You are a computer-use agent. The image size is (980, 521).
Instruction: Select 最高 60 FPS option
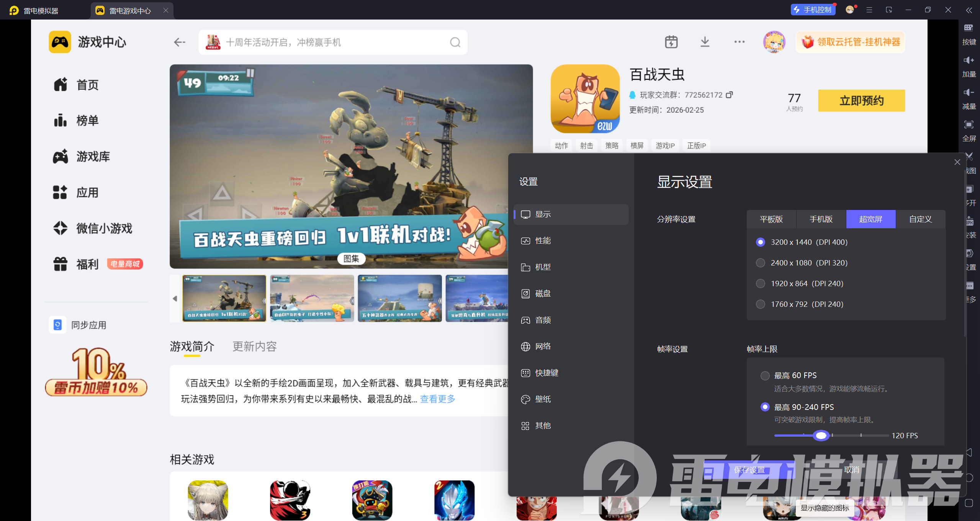coord(765,375)
